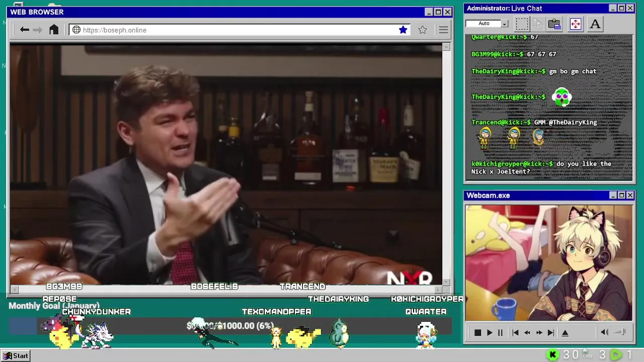Open the Auto dropdown in Live Chat
644x362 pixels.
(505, 24)
